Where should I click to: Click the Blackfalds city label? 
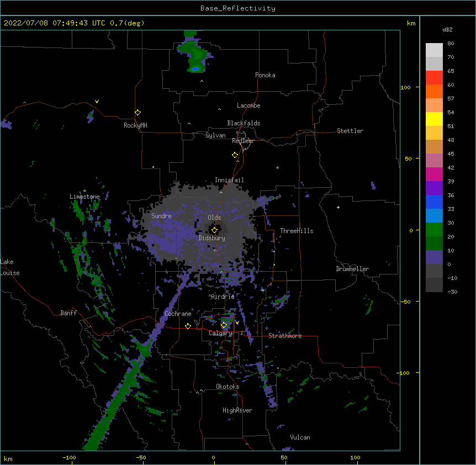click(x=244, y=123)
